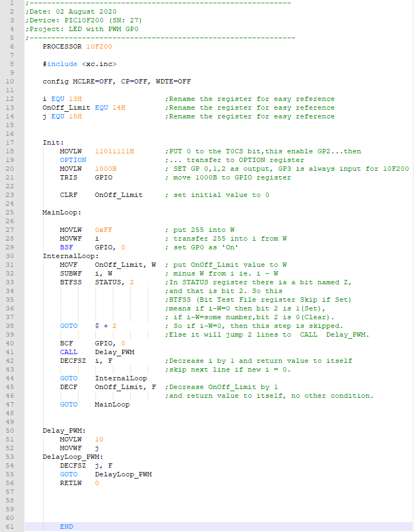Click the InternalLoop: label definition

tap(71, 256)
